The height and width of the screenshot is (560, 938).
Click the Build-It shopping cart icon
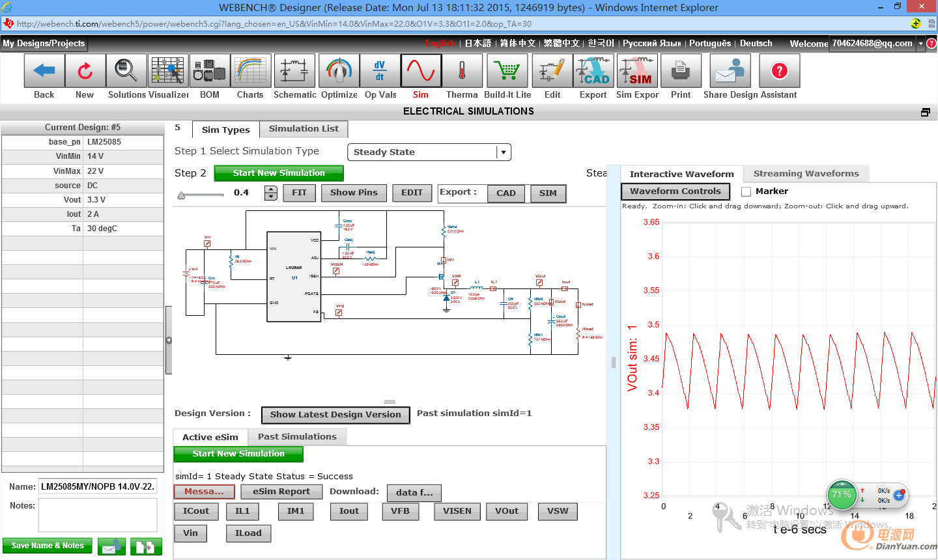(507, 70)
